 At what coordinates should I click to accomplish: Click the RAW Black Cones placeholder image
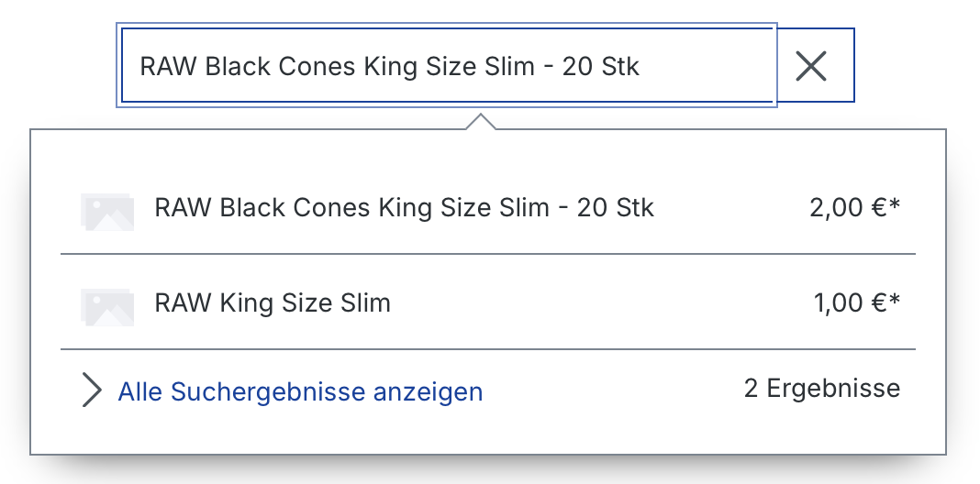tap(106, 212)
